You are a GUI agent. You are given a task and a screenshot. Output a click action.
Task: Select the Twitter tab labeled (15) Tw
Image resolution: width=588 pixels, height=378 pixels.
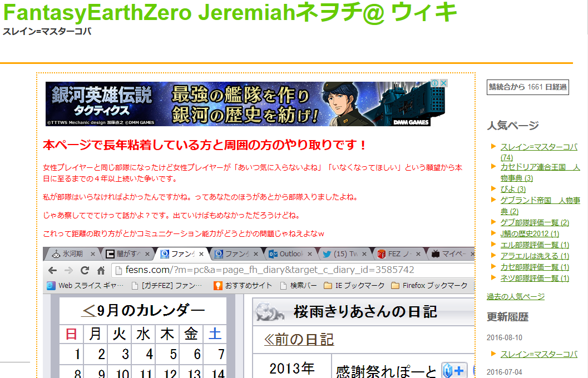(x=340, y=254)
